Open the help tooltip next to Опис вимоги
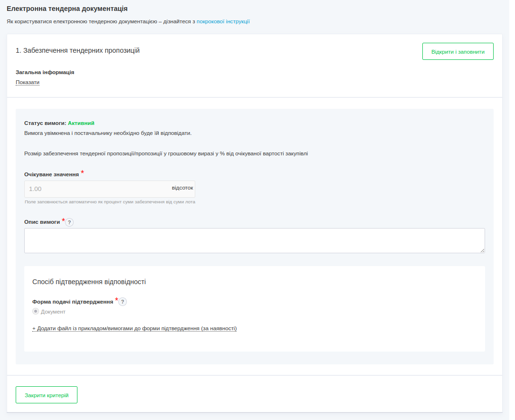The width and height of the screenshot is (515, 420). (69, 222)
